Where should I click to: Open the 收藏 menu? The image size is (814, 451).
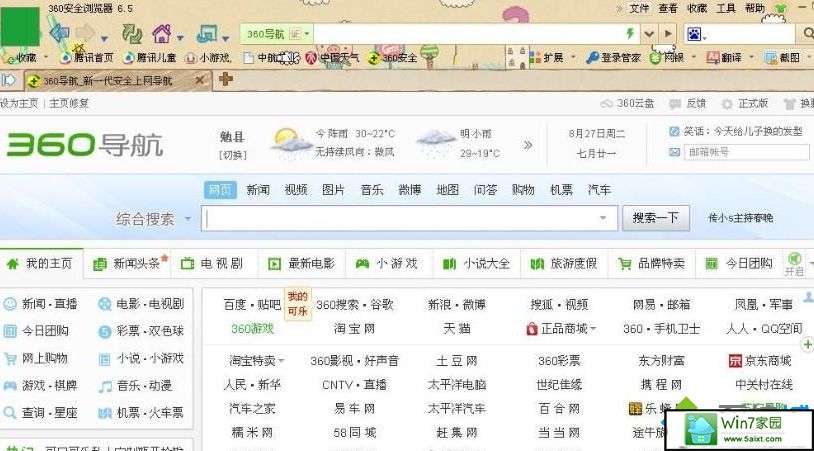click(x=697, y=8)
